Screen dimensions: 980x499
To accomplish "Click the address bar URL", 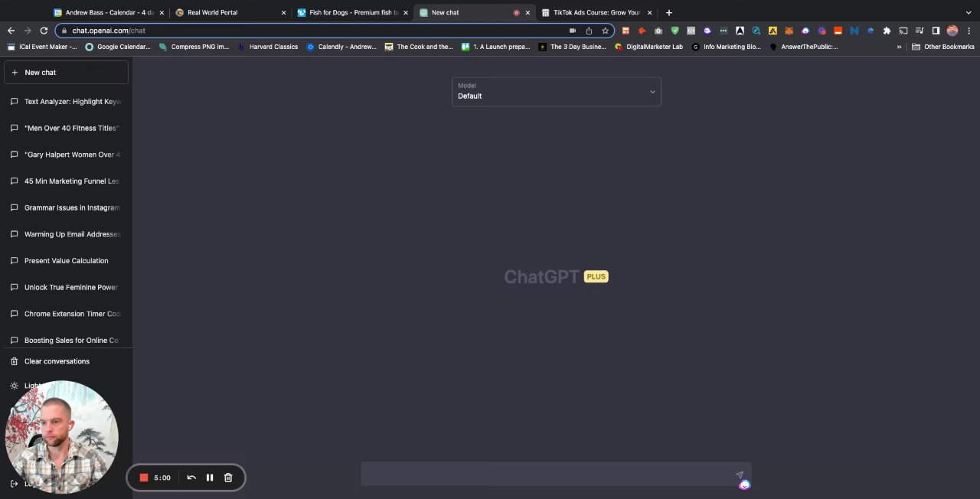I will click(x=109, y=31).
